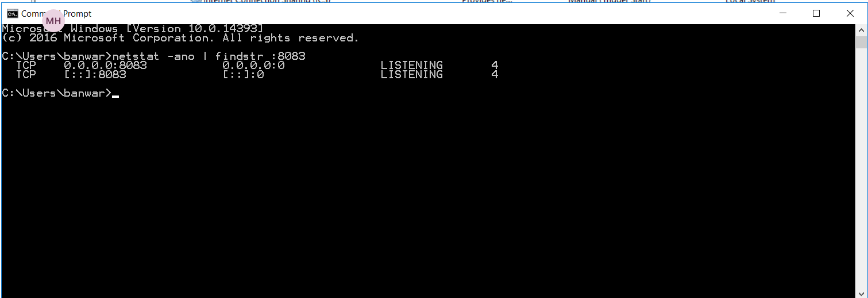This screenshot has height=298, width=868.
Task: Click the empty scrollbar track below thumb
Action: [x=861, y=173]
